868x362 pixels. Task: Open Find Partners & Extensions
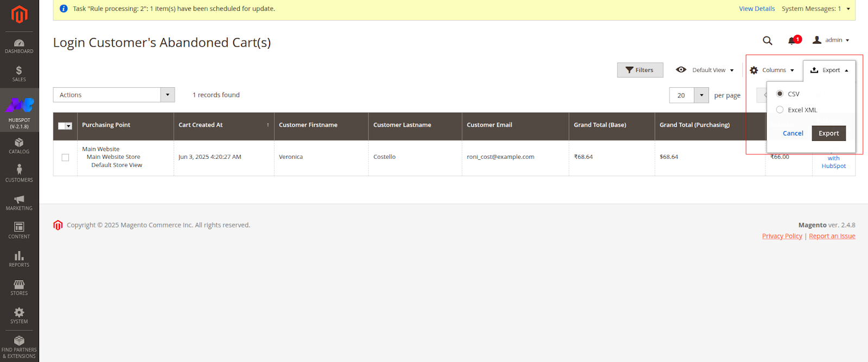(x=19, y=347)
